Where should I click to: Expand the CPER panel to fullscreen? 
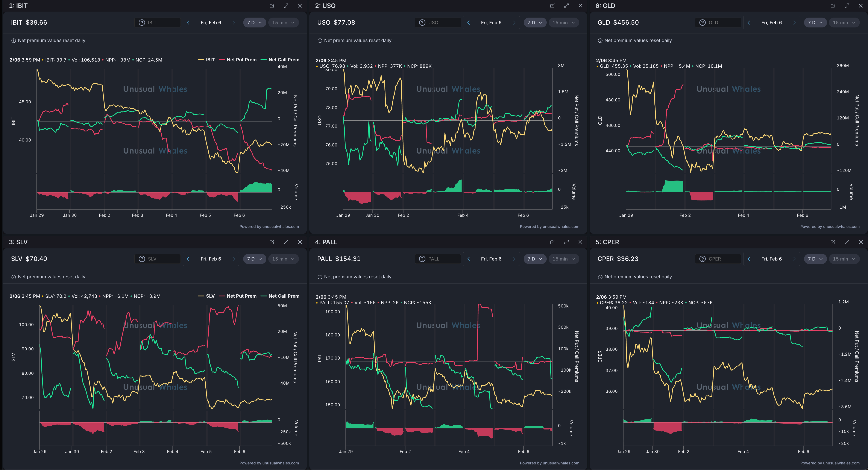point(847,242)
